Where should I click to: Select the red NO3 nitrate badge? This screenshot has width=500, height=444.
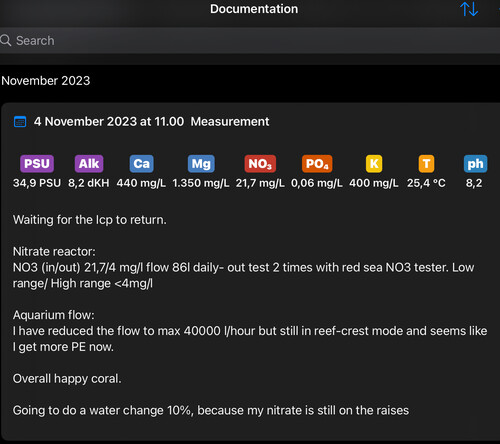point(260,164)
